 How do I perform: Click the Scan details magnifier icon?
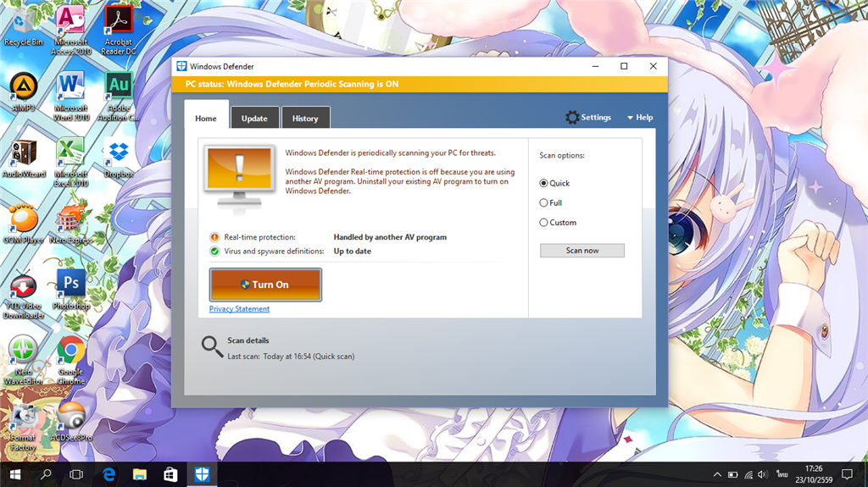(x=212, y=347)
